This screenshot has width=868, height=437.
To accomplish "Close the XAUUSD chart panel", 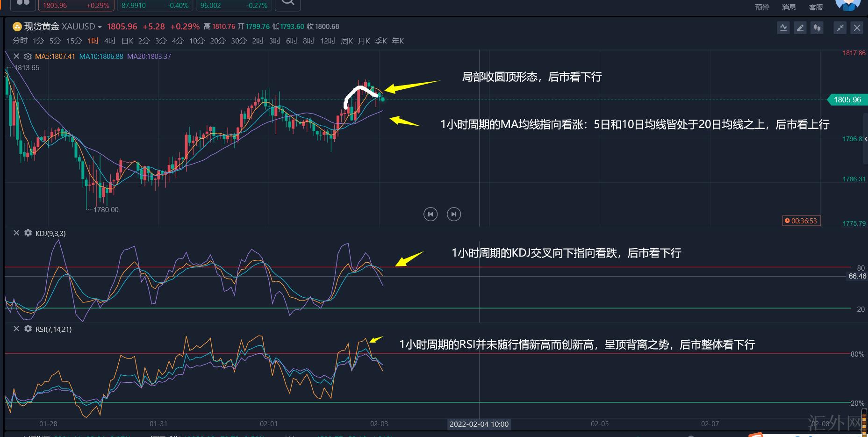I will pyautogui.click(x=857, y=28).
